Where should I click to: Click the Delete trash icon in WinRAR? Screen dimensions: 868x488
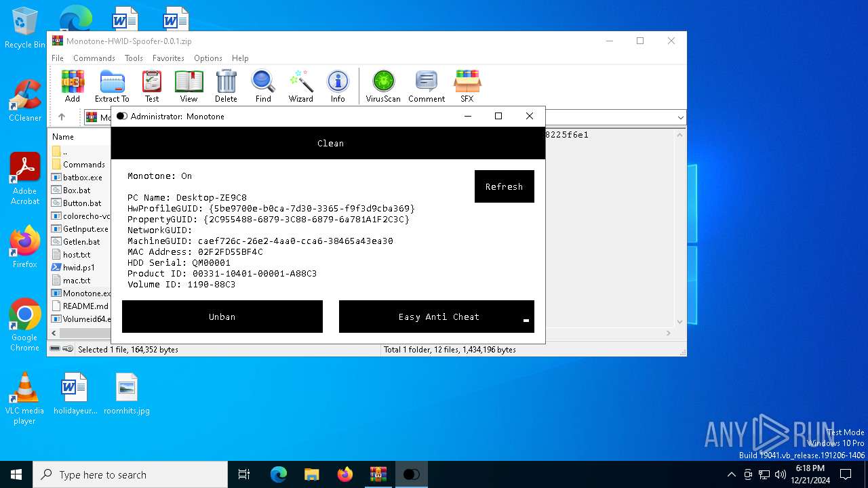(x=226, y=86)
